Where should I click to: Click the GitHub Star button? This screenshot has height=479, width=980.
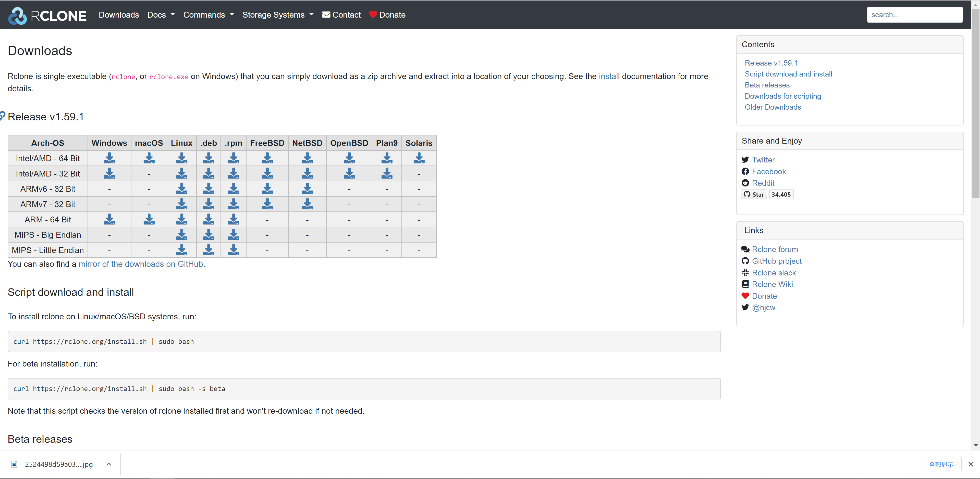point(754,194)
